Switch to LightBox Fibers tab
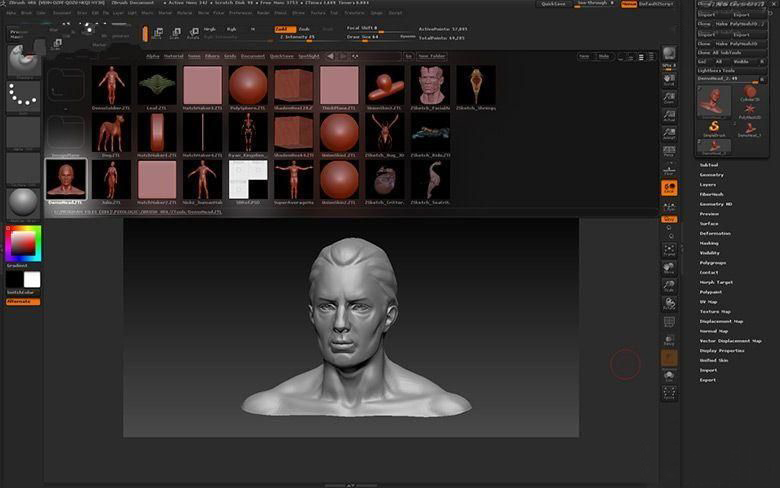The image size is (780, 488). point(212,56)
